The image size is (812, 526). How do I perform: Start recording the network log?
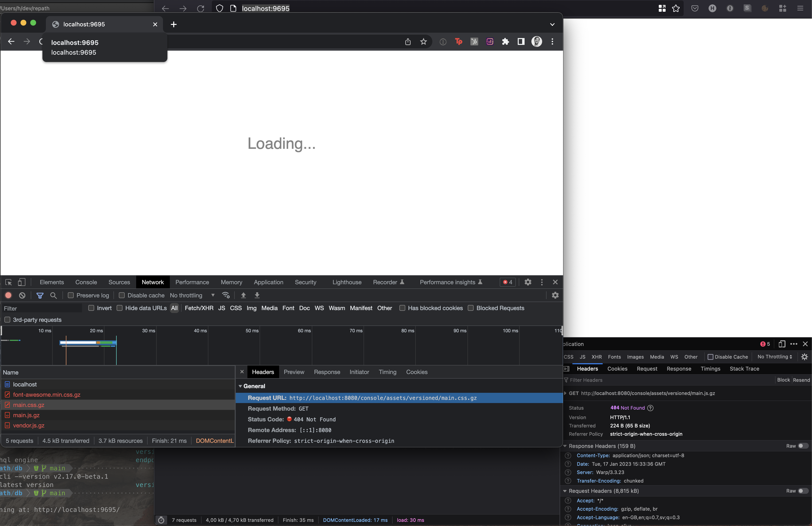pyautogui.click(x=9, y=295)
